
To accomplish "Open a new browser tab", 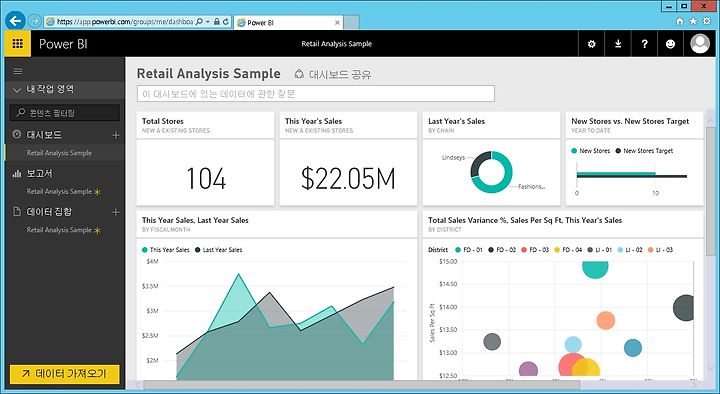I will pos(351,23).
